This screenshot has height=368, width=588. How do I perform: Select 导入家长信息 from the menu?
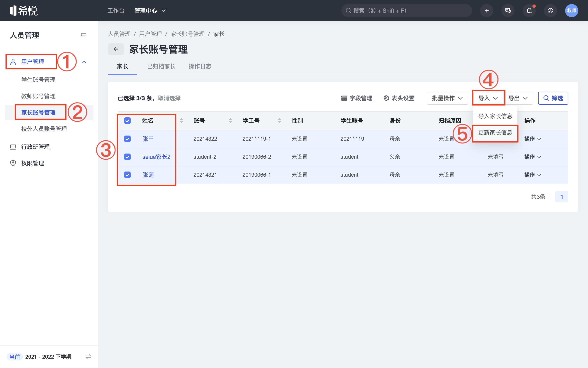tap(495, 116)
